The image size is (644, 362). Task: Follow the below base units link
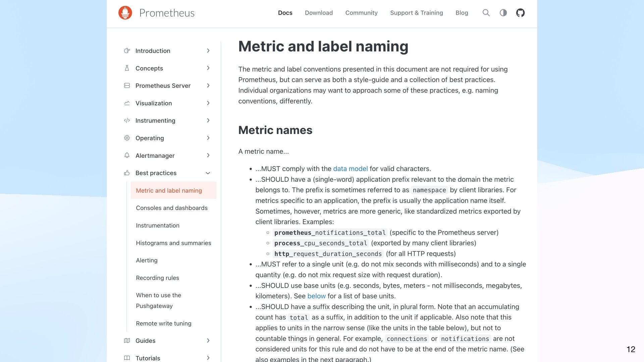[x=316, y=296]
